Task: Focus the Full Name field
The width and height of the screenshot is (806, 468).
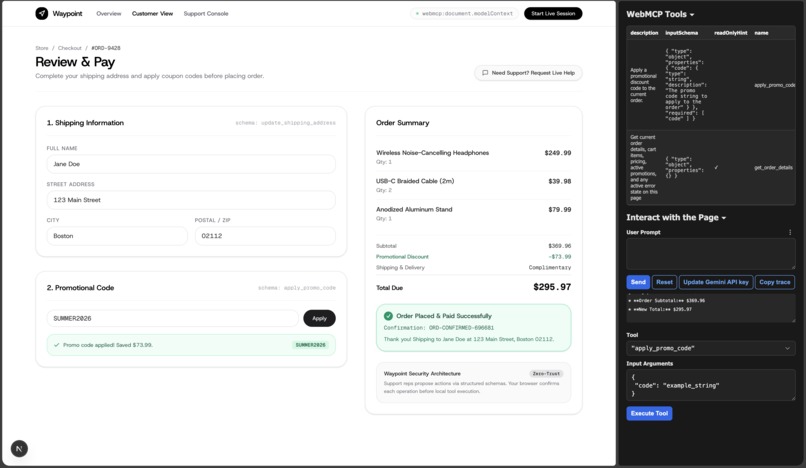Action: (x=191, y=164)
